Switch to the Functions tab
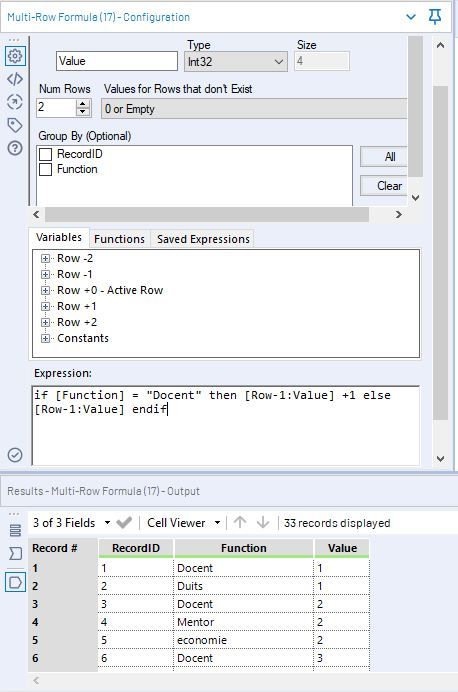The height and width of the screenshot is (692, 458). [x=119, y=239]
